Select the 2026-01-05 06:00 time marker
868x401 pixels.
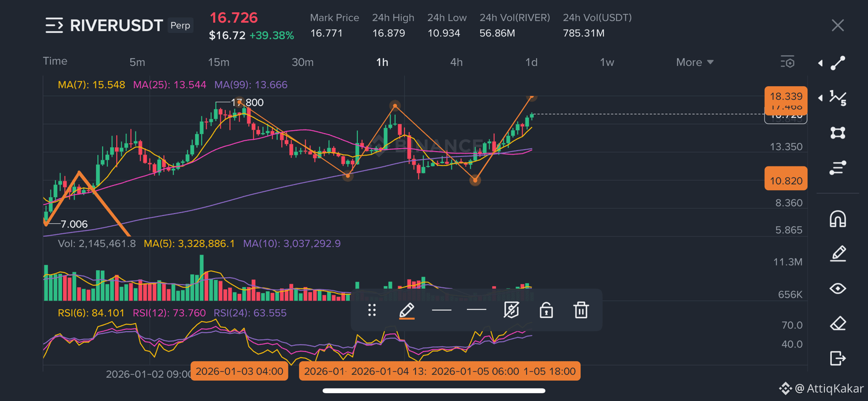pos(475,371)
